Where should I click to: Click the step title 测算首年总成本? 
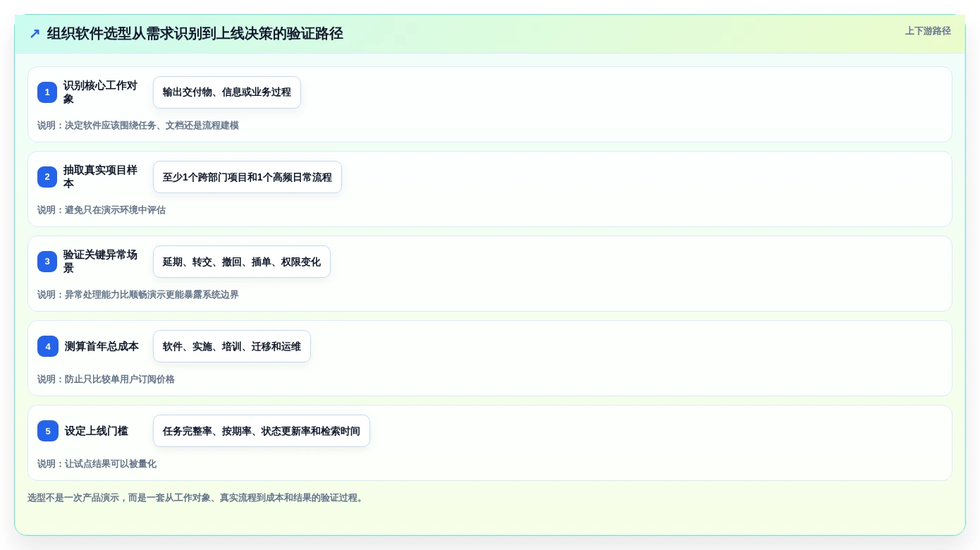click(102, 346)
